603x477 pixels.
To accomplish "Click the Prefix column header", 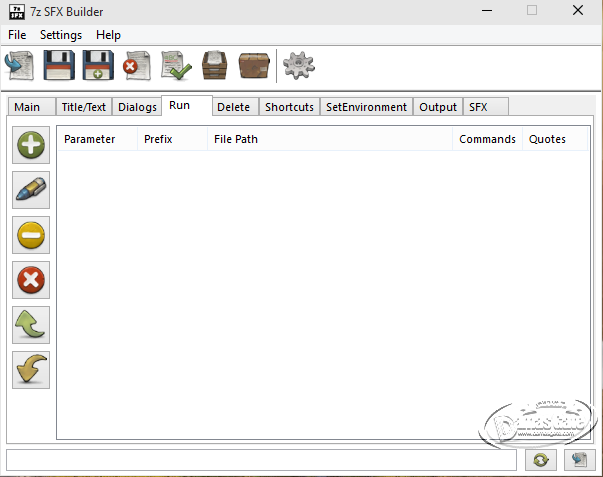I will 173,139.
